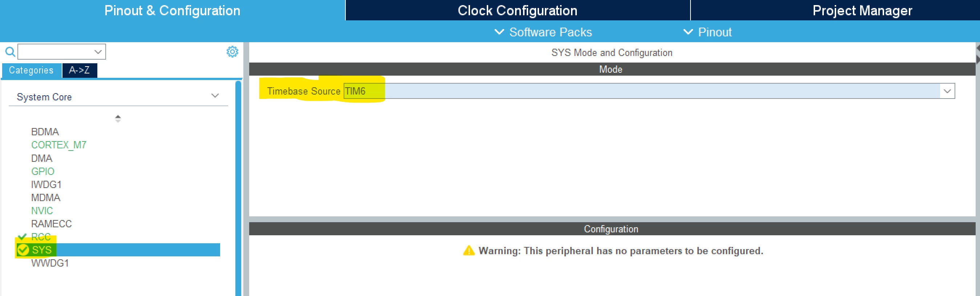980x296 pixels.
Task: Click the no-parameters warning text
Action: [x=621, y=251]
